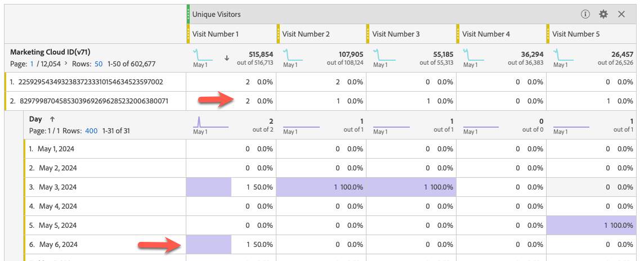Select the Visit Number 4 column header
This screenshot has width=644, height=261.
point(486,34)
